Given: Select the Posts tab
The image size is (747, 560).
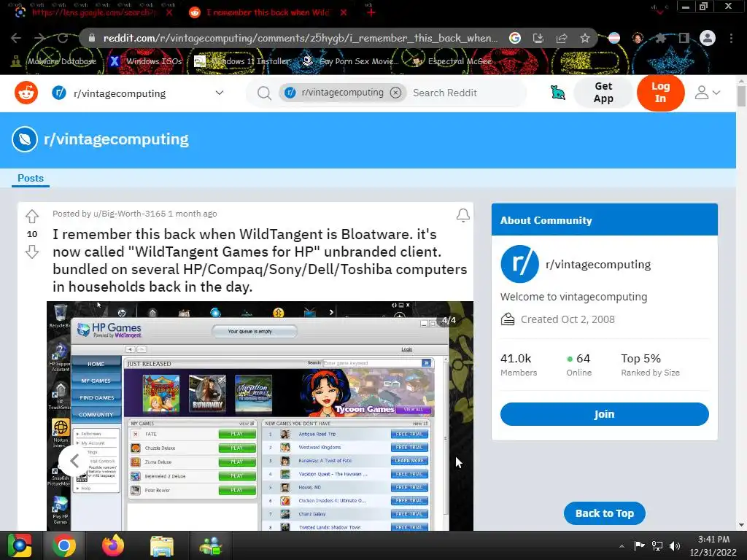Looking at the screenshot, I should coord(31,178).
